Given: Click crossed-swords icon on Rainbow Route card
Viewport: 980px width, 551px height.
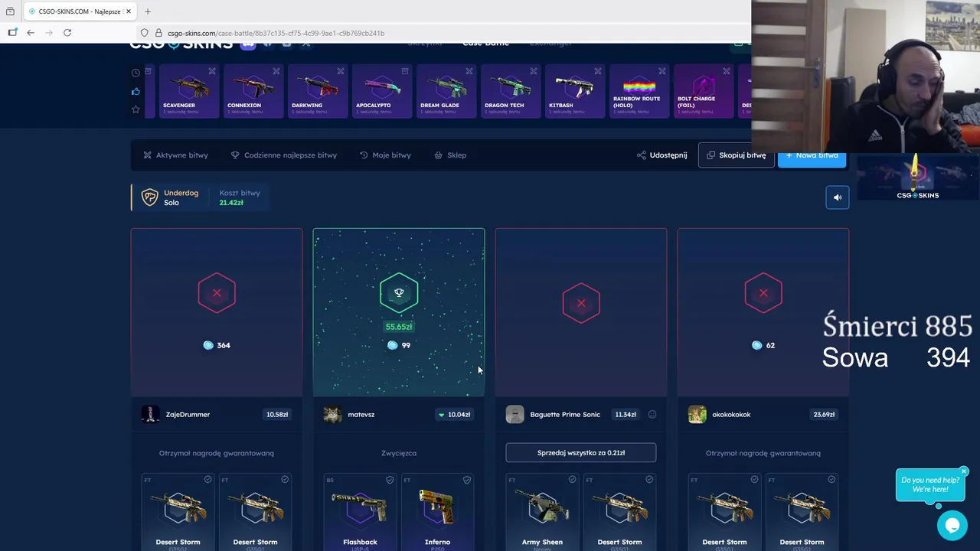Looking at the screenshot, I should click(662, 71).
